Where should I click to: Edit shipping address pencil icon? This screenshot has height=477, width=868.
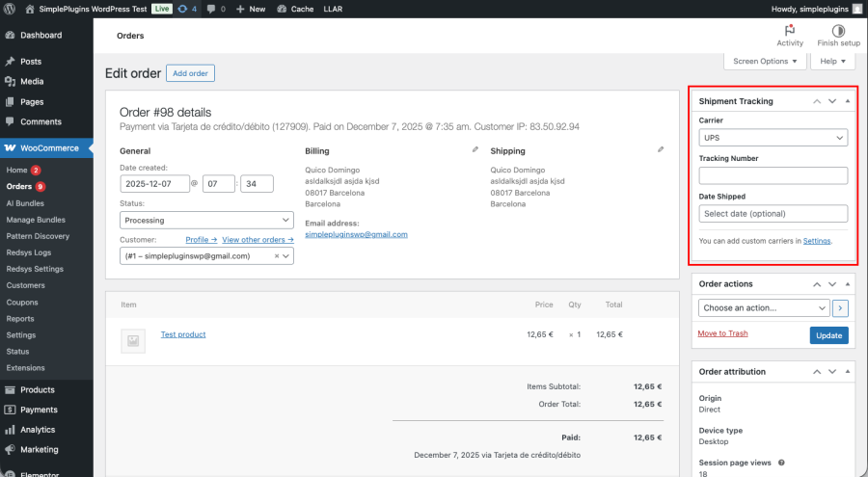[660, 149]
